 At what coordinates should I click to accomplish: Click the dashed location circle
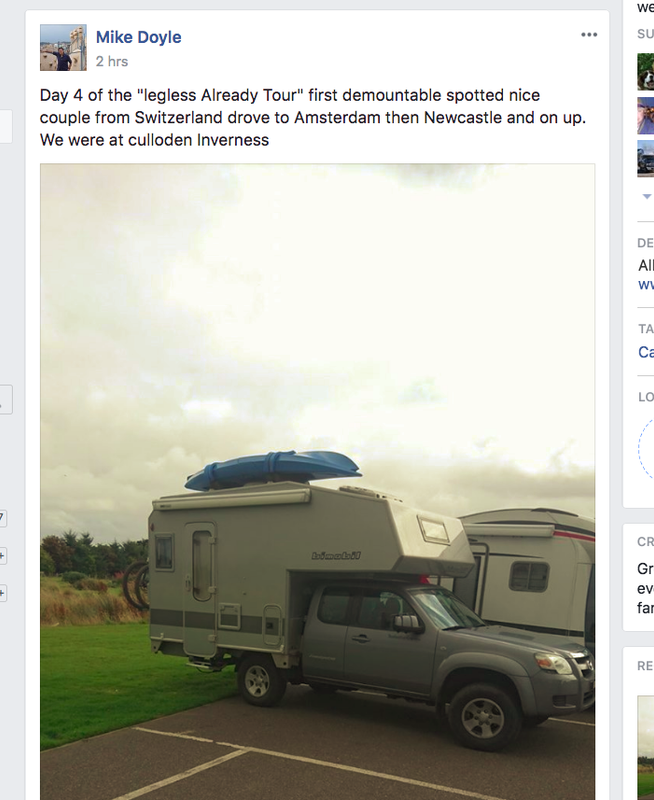646,449
